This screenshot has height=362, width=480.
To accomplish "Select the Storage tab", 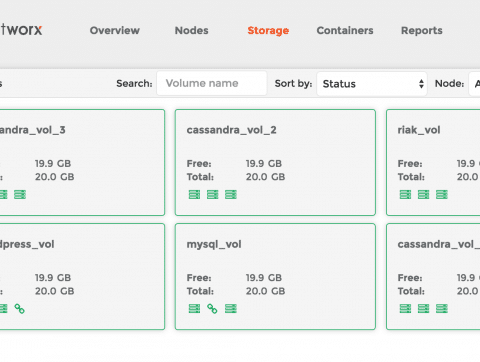I will point(268,30).
